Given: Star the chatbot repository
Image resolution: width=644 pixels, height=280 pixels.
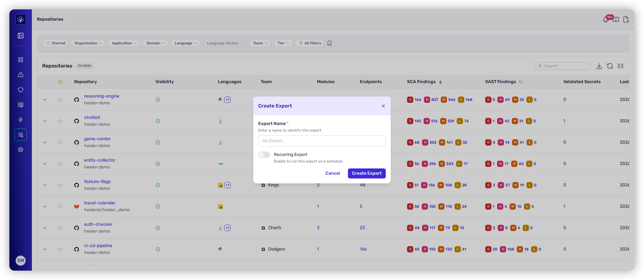Looking at the screenshot, I should click(60, 121).
